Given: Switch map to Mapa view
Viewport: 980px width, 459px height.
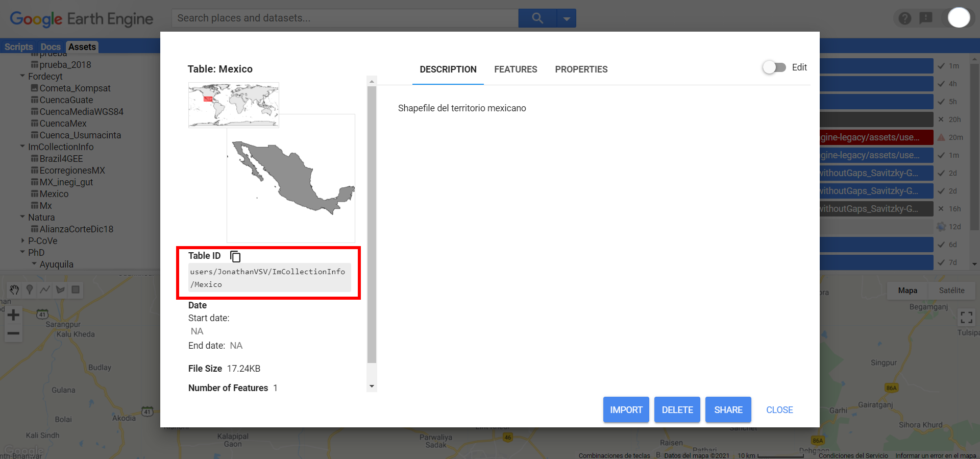Looking at the screenshot, I should click(x=908, y=290).
